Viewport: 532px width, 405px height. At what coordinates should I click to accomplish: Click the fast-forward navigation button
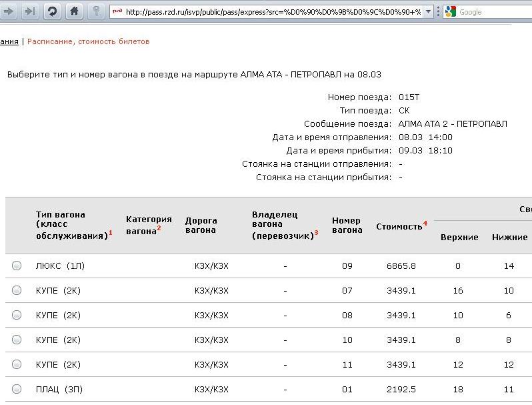29,11
